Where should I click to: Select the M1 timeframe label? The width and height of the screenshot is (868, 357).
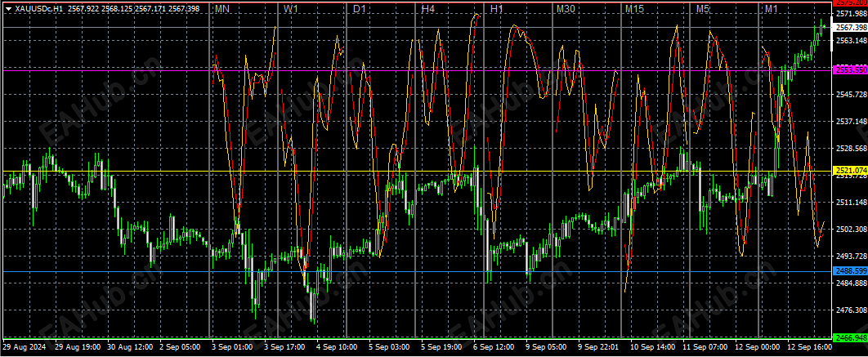click(x=771, y=10)
